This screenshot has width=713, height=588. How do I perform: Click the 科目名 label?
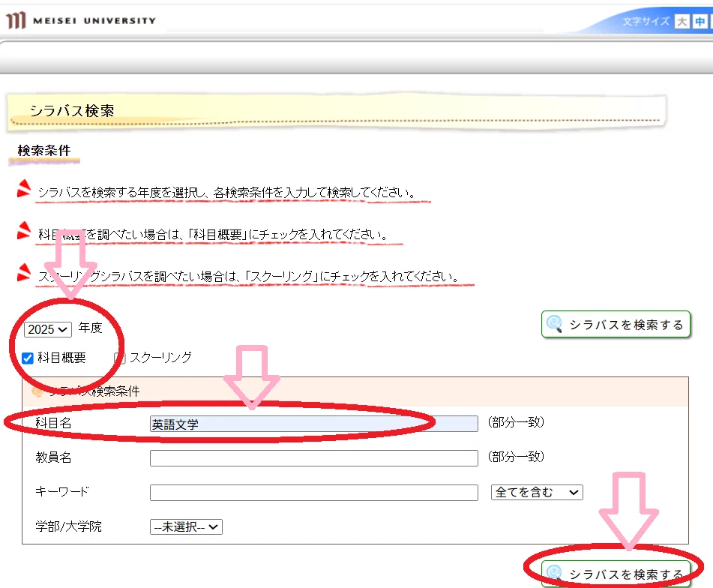coord(54,424)
